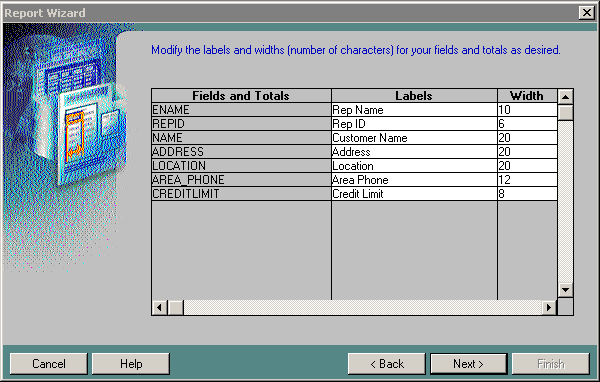600x382 pixels.
Task: Click the vertical scrollbar thumb
Action: pos(565,113)
